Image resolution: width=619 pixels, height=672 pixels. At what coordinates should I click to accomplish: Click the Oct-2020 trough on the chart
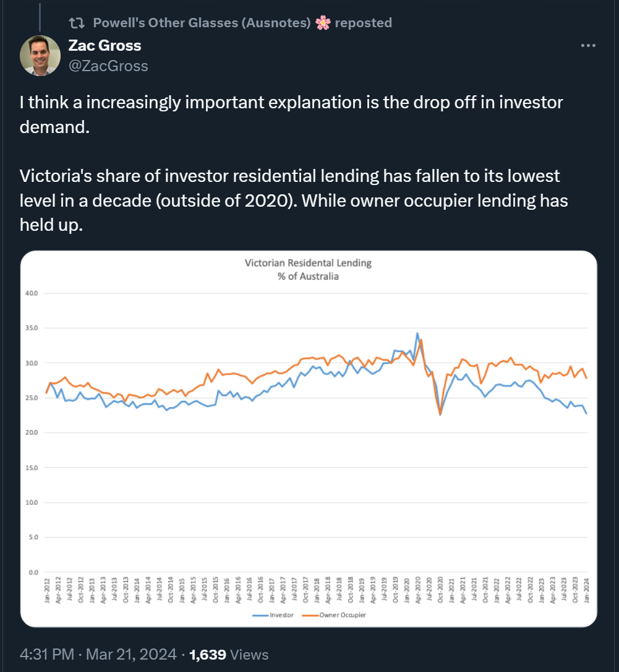pyautogui.click(x=440, y=415)
